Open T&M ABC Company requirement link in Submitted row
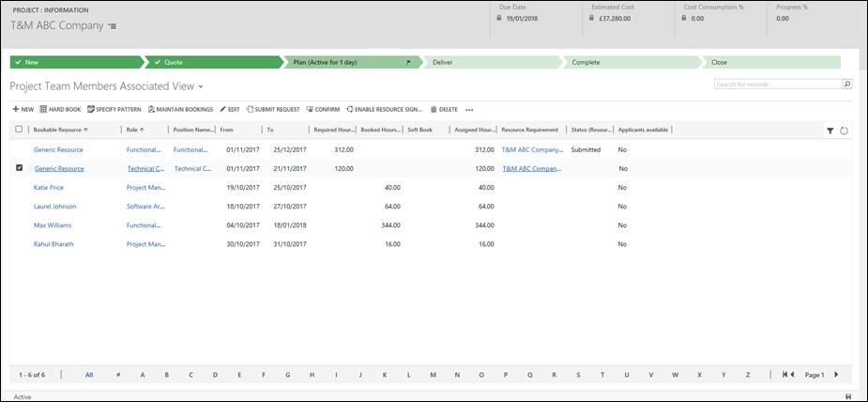This screenshot has height=402, width=868. (x=532, y=149)
